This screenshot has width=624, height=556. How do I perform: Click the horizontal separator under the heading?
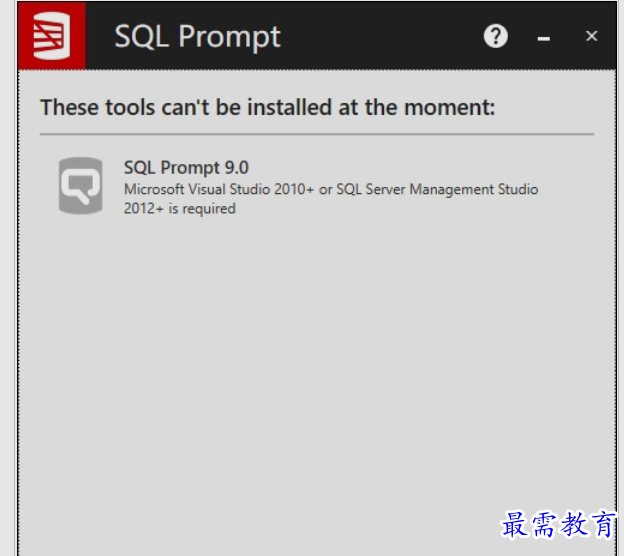317,134
